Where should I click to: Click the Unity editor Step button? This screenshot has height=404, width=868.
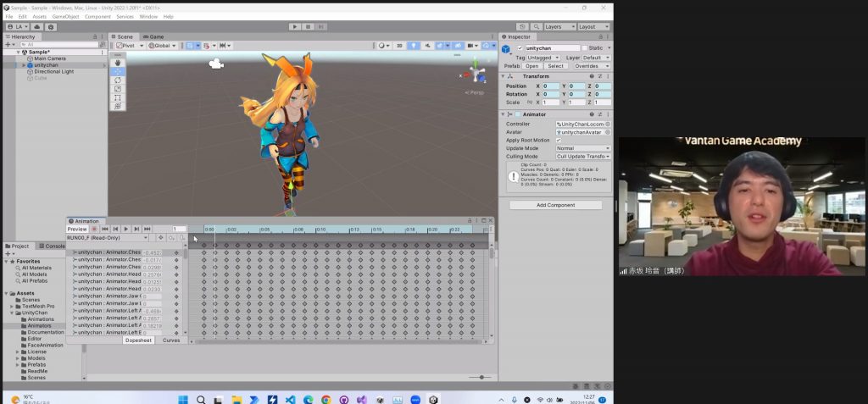(320, 26)
